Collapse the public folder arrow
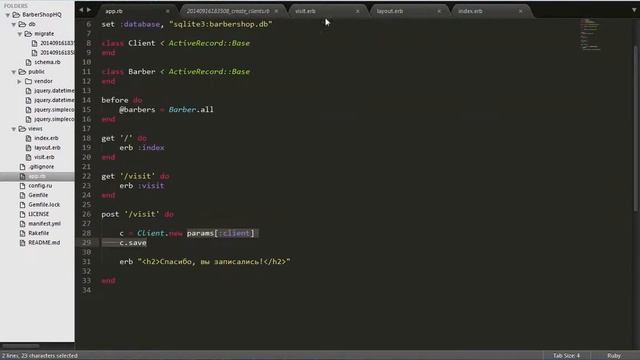 click(13, 72)
